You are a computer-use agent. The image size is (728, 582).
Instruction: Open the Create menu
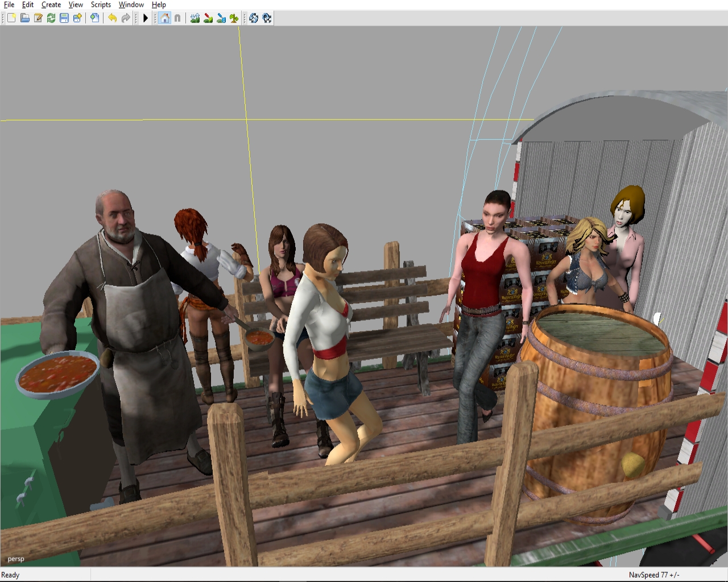pyautogui.click(x=51, y=5)
